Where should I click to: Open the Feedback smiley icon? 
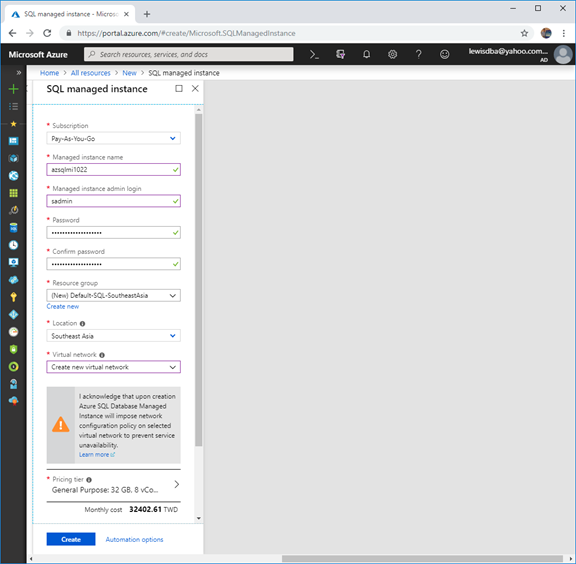point(444,55)
